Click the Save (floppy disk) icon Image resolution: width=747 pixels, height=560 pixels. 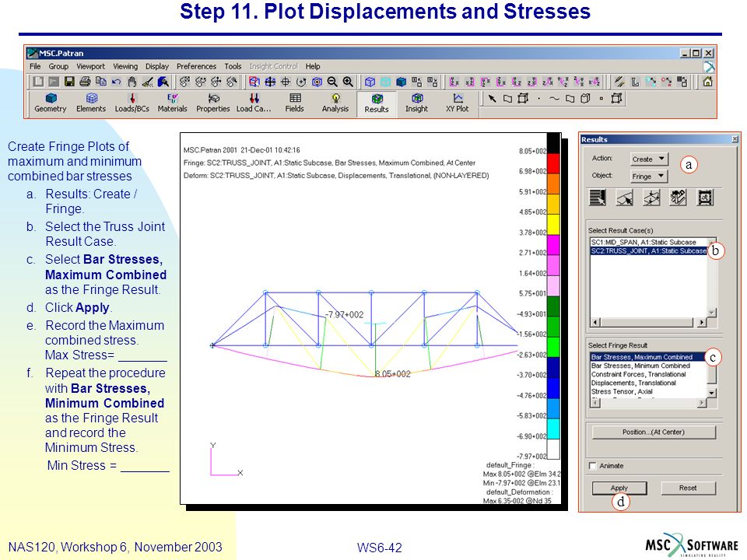coord(69,82)
